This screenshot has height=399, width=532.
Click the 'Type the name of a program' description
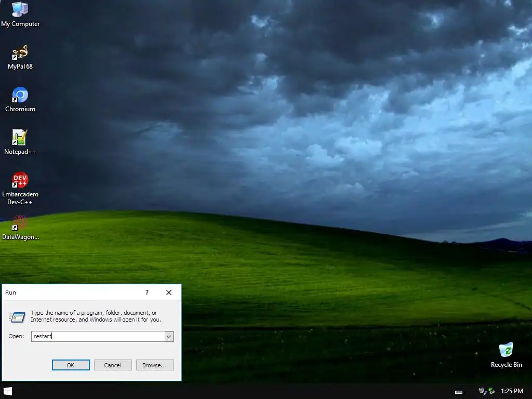[96, 316]
